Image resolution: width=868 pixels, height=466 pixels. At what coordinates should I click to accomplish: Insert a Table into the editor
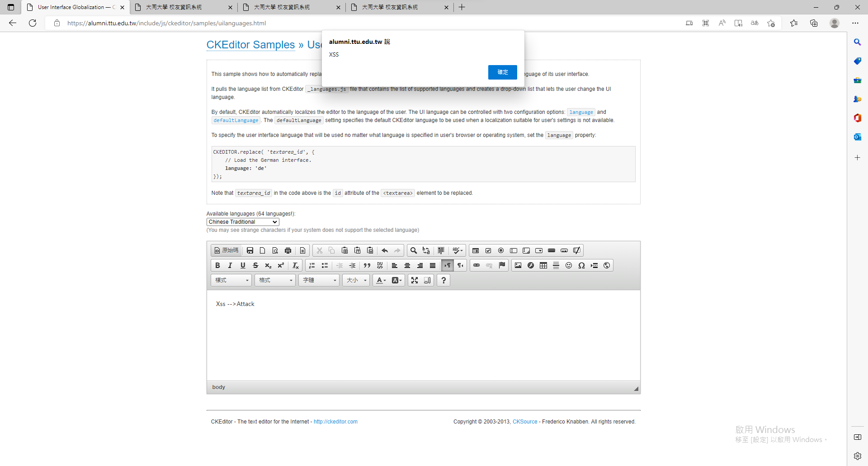coord(543,265)
